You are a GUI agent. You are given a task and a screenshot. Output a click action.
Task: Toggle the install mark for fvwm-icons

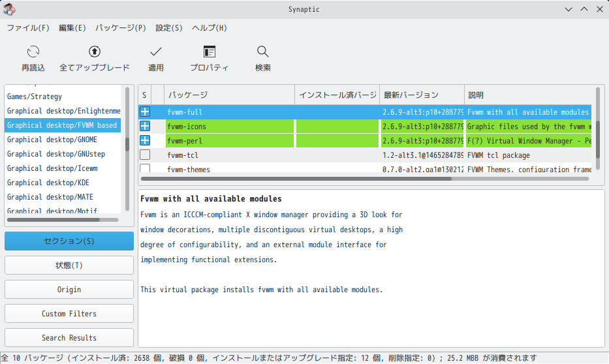pos(145,126)
